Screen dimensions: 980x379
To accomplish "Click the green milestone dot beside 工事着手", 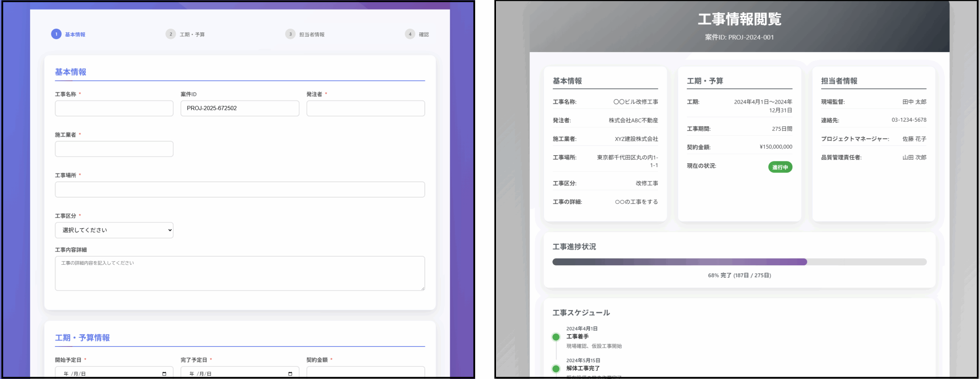I will [556, 337].
